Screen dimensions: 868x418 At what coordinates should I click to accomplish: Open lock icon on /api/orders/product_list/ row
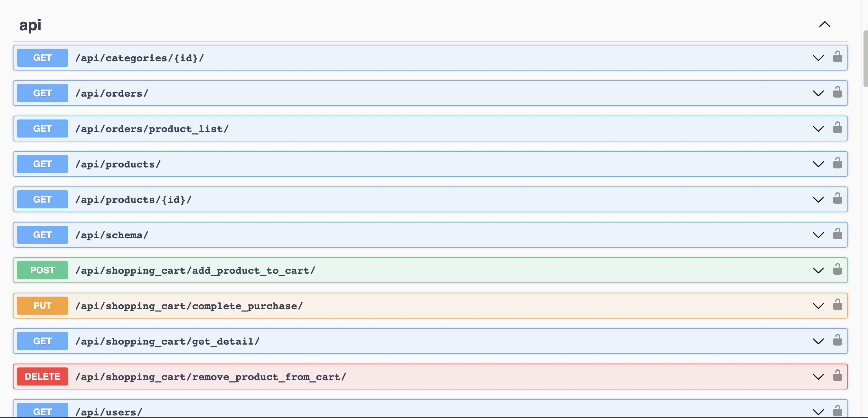837,128
